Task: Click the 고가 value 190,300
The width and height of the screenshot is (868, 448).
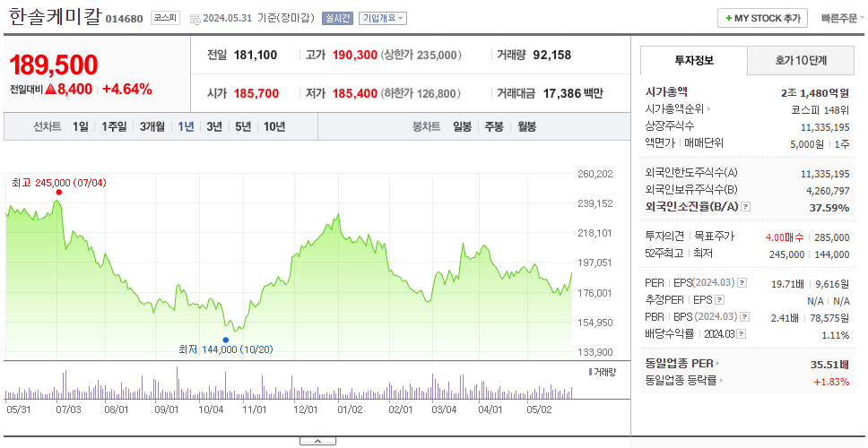Action: (x=355, y=55)
